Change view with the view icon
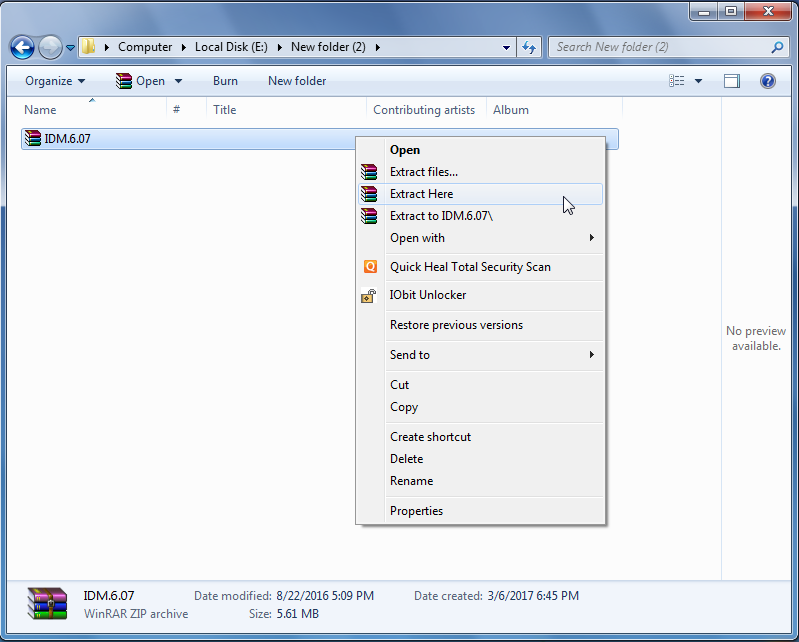This screenshot has height=642, width=799. point(677,81)
